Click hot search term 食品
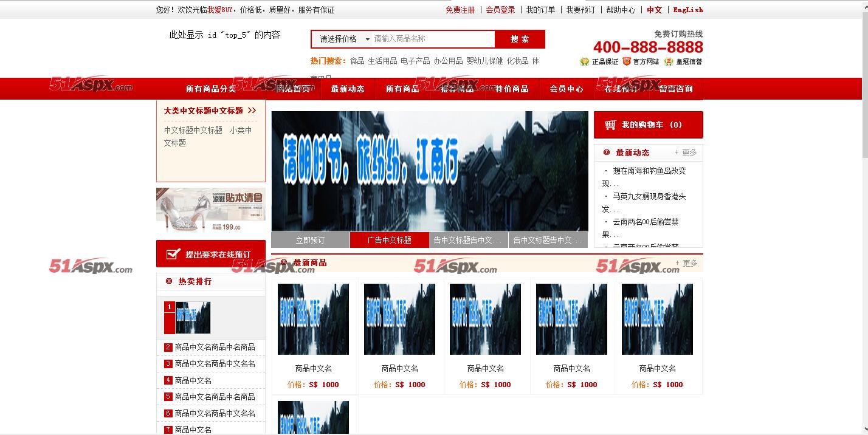Screen dimensions: 868x435 point(357,61)
